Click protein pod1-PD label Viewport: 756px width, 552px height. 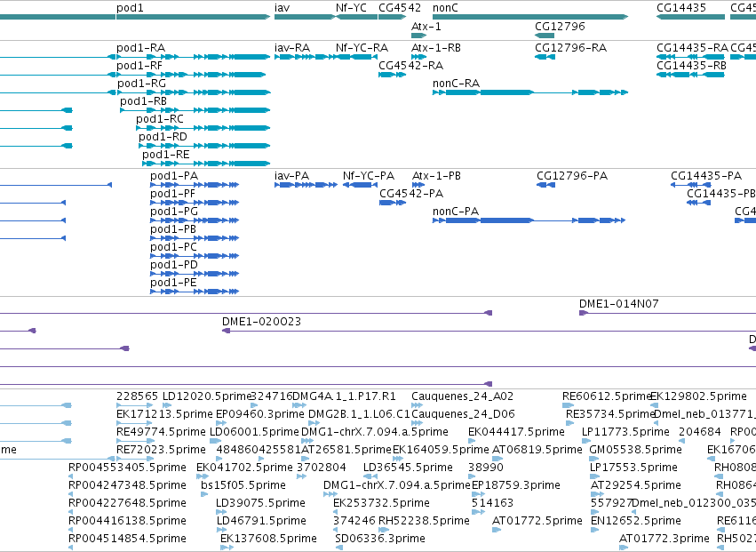coord(174,264)
